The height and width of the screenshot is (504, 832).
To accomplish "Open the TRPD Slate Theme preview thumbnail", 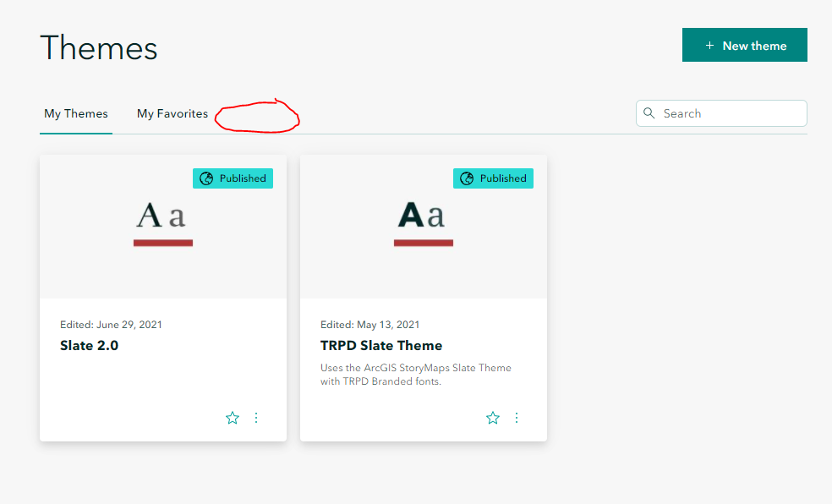I will click(x=424, y=227).
